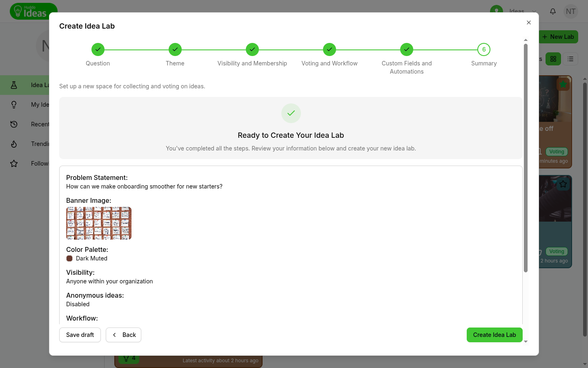Click the Huddo Ideas logo
Screen dimensions: 588x368
coord(33,11)
